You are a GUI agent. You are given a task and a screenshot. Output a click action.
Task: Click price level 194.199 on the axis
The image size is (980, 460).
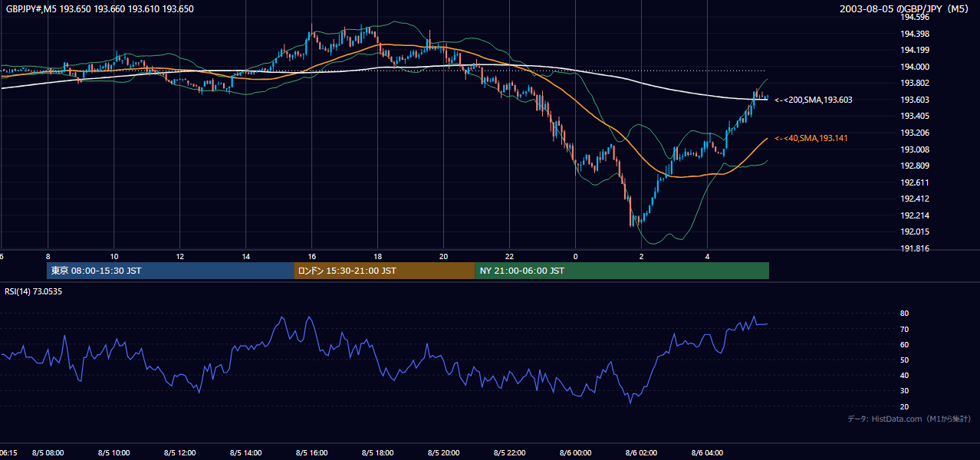[914, 50]
